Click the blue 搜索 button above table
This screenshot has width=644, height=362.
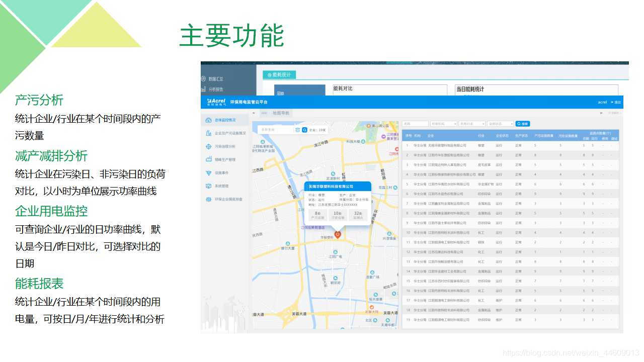click(523, 124)
